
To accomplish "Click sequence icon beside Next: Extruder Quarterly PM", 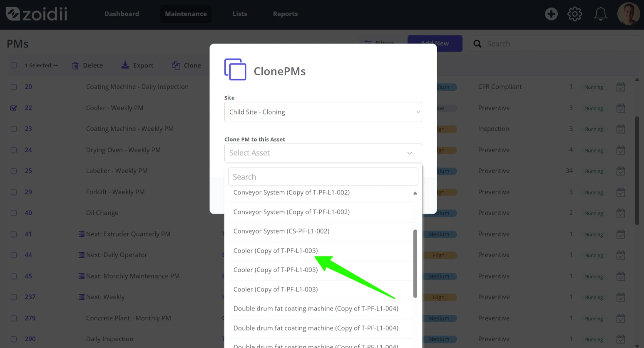I will [x=82, y=234].
